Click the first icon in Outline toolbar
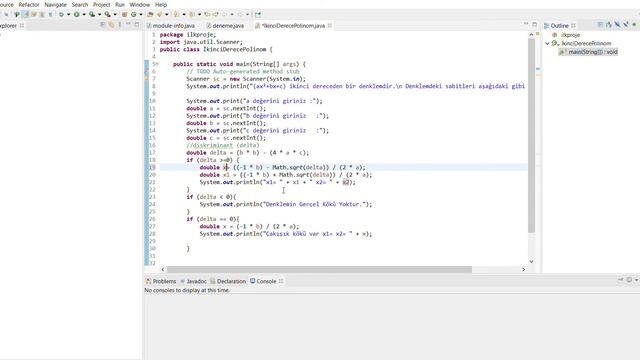This screenshot has height=360, width=640. click(x=600, y=25)
